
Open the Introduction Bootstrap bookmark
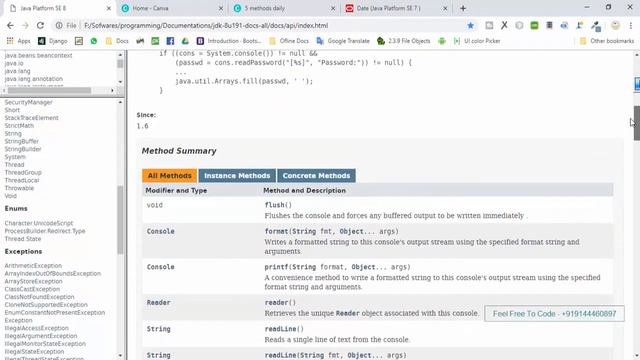229,41
